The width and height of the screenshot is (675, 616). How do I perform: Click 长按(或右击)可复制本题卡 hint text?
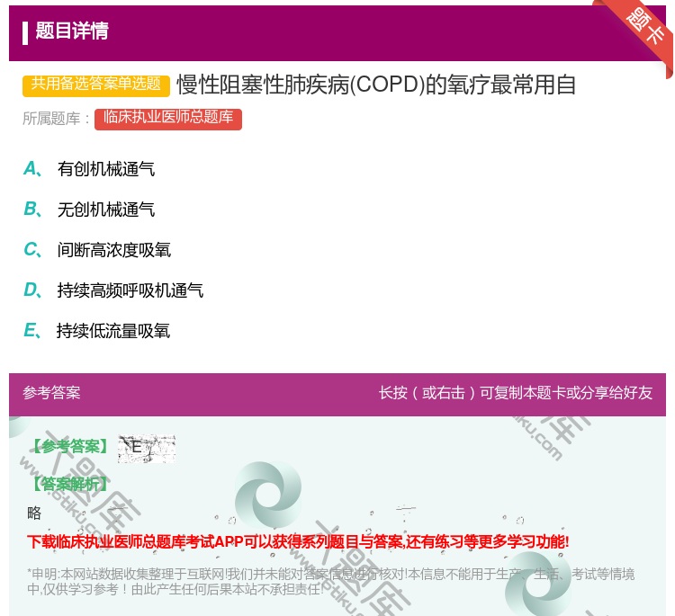[x=516, y=393]
